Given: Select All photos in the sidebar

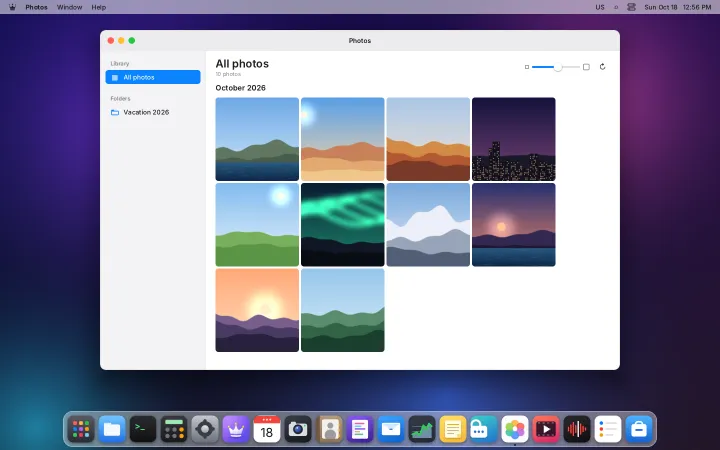Looking at the screenshot, I should pyautogui.click(x=153, y=77).
